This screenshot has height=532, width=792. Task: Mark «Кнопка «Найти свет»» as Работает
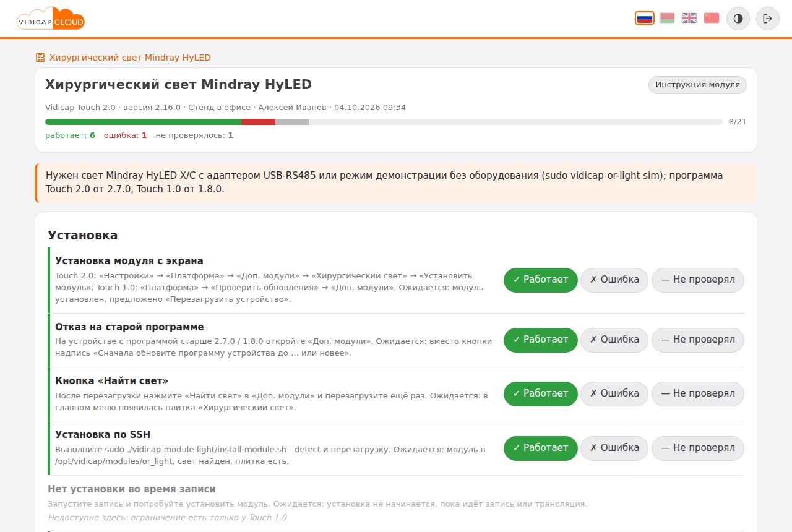click(x=541, y=393)
